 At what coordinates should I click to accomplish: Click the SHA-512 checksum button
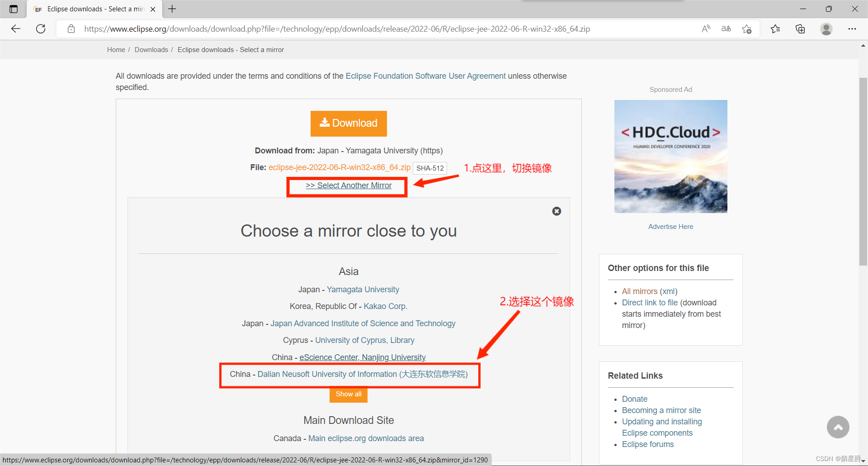coord(430,168)
